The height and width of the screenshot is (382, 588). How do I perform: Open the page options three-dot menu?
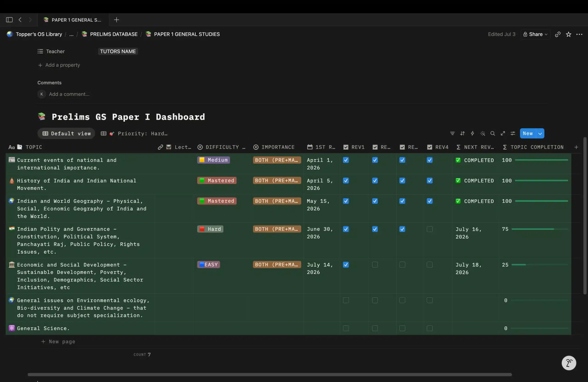pos(579,34)
